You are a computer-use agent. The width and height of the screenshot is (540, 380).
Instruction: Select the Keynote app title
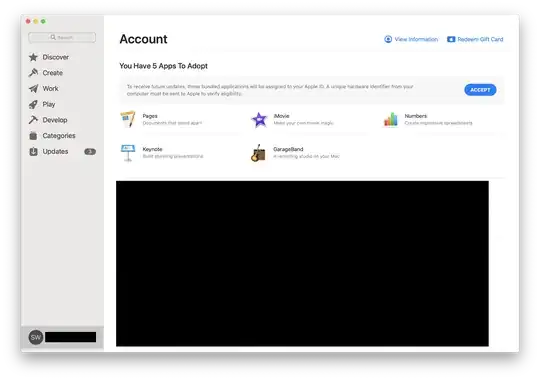(152, 149)
